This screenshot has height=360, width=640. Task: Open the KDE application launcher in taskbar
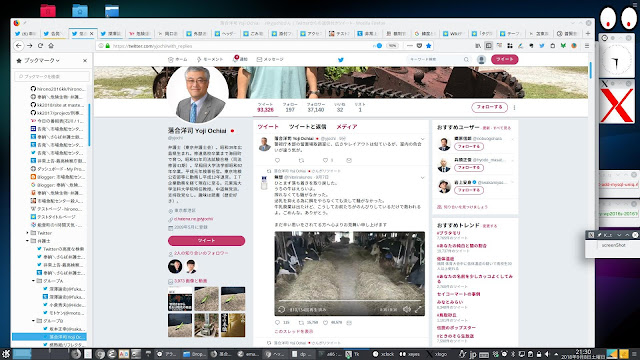(5, 353)
